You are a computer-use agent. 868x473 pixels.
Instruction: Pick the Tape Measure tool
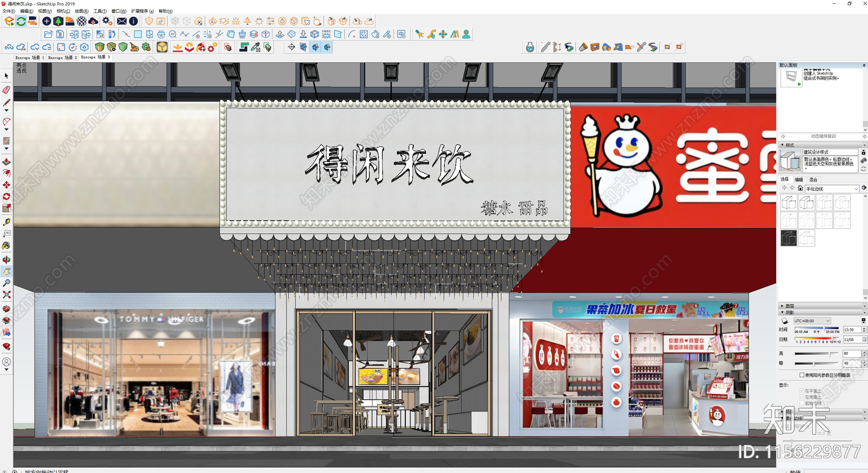click(7, 222)
